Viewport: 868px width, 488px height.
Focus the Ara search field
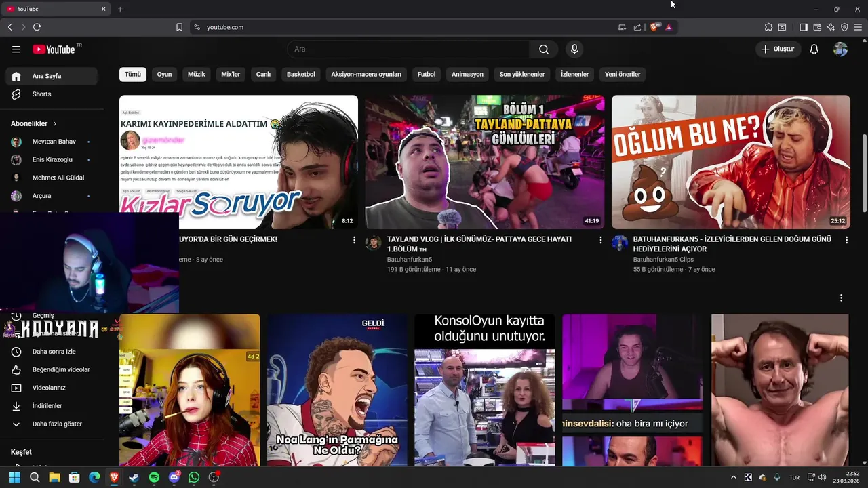click(x=409, y=49)
